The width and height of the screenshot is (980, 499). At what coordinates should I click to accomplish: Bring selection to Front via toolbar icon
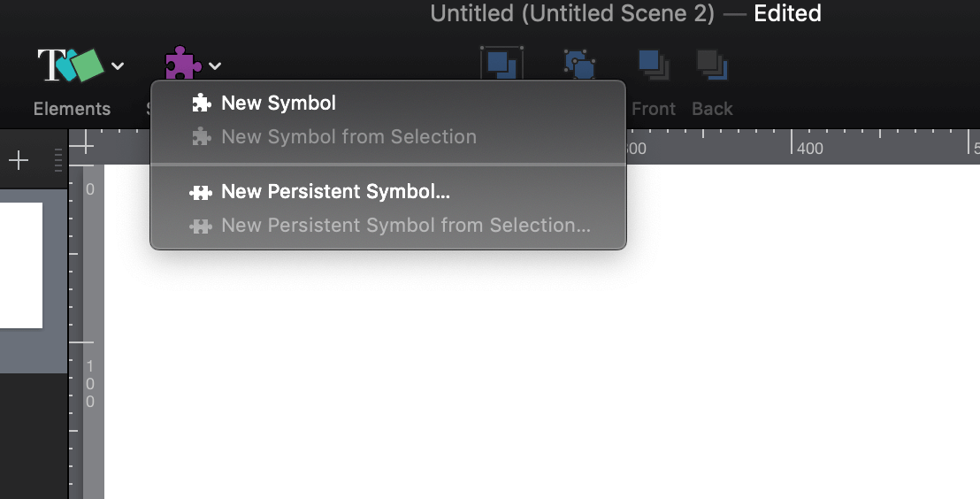click(654, 65)
